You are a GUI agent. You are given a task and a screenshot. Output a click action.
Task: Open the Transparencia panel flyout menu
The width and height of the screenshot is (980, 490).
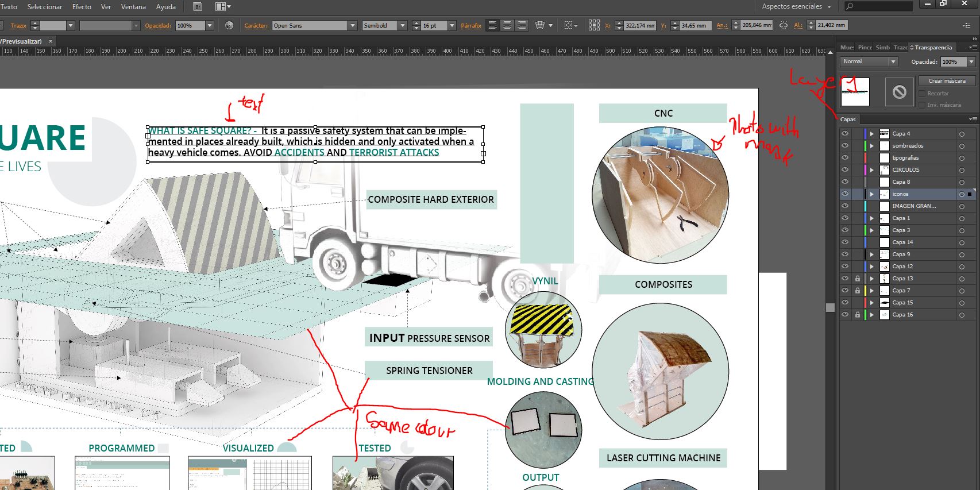pyautogui.click(x=973, y=48)
